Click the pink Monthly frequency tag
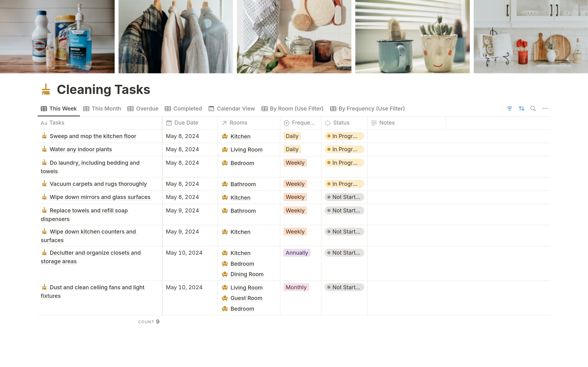Screen dimensions: 588x367 point(296,287)
